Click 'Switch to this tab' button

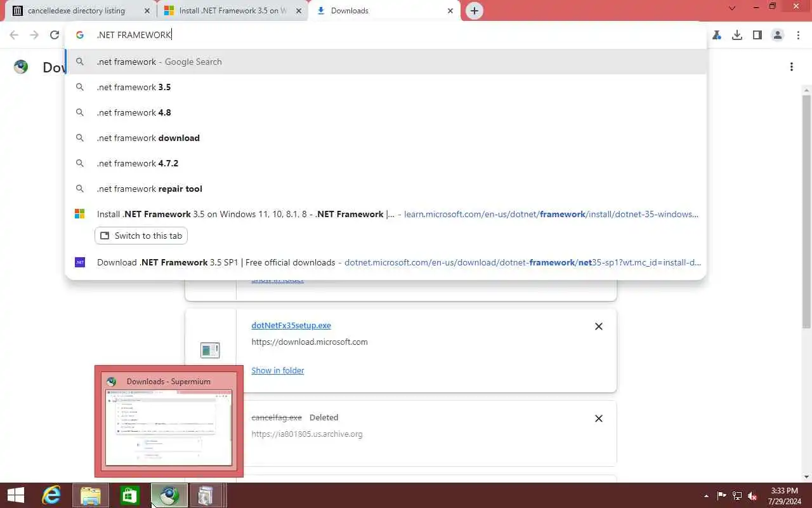click(x=141, y=236)
